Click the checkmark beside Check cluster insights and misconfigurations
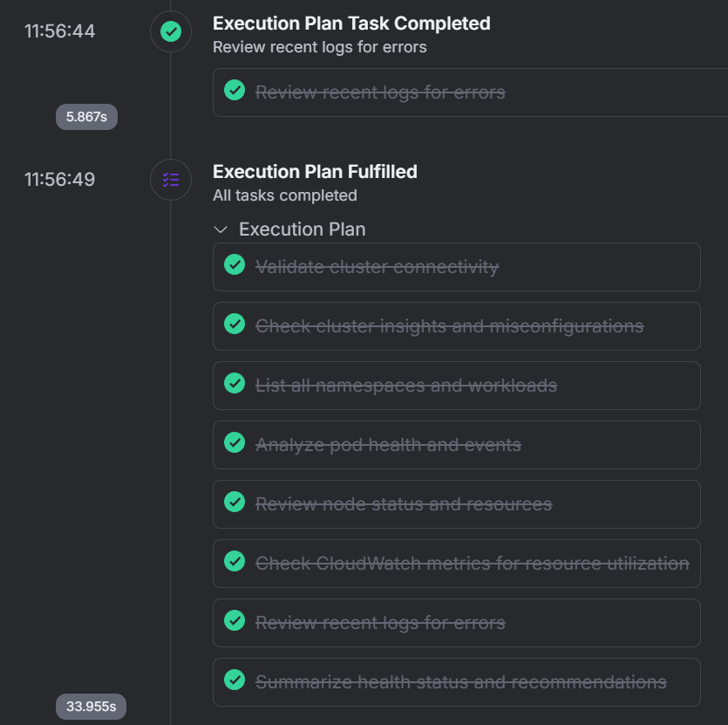 235,324
